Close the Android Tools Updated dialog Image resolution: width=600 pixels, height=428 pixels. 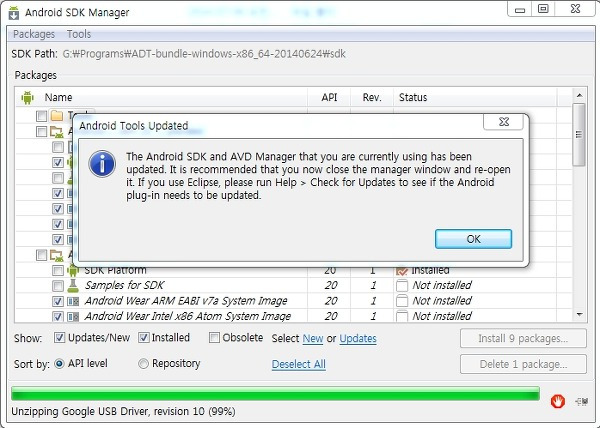(x=504, y=122)
